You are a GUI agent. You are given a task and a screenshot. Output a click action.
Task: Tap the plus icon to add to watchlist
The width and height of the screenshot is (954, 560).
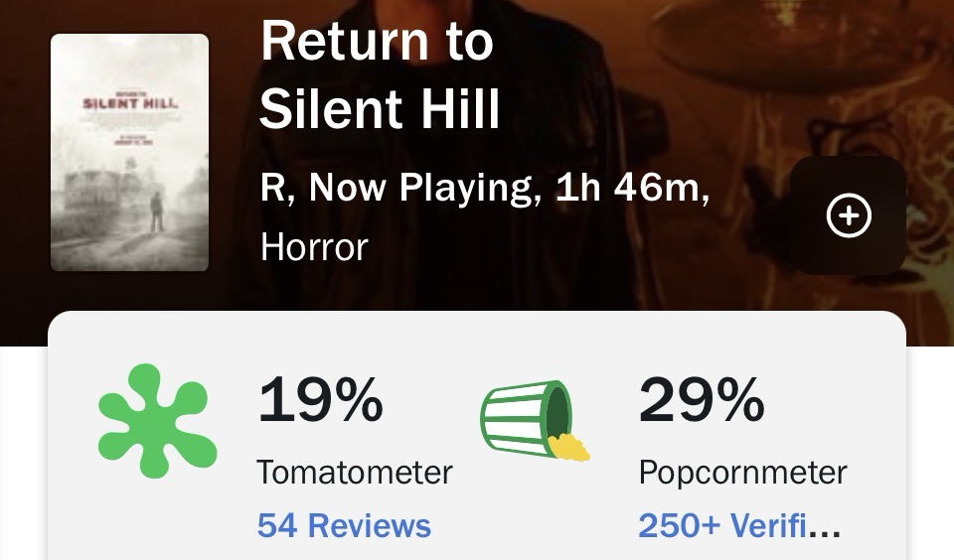click(x=849, y=216)
